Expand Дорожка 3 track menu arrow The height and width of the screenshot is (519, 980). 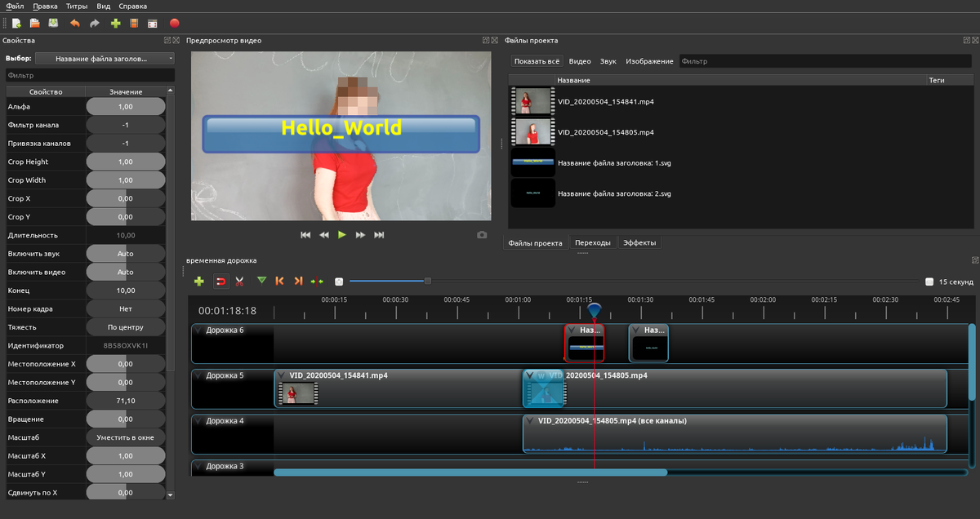click(x=198, y=466)
